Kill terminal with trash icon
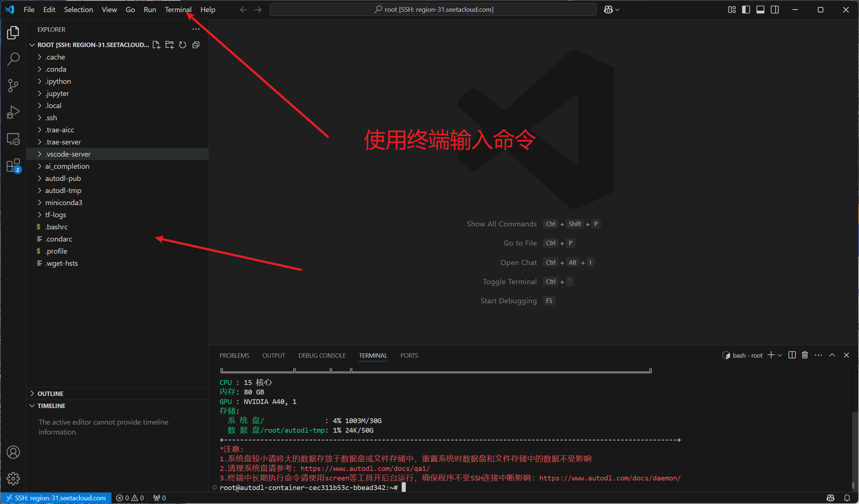Viewport: 859px width, 504px height. pyautogui.click(x=805, y=355)
